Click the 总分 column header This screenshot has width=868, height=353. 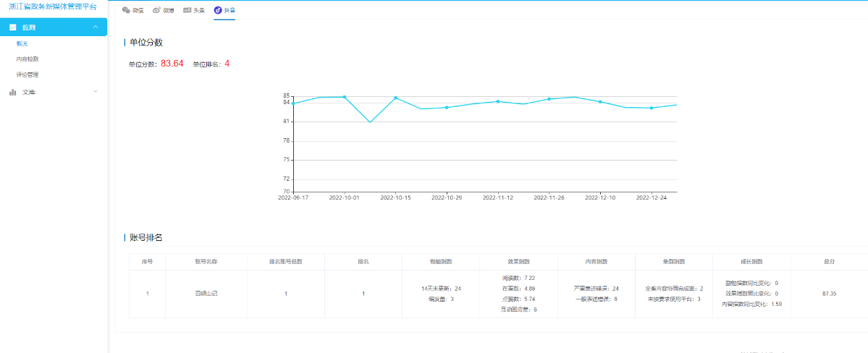coord(829,262)
